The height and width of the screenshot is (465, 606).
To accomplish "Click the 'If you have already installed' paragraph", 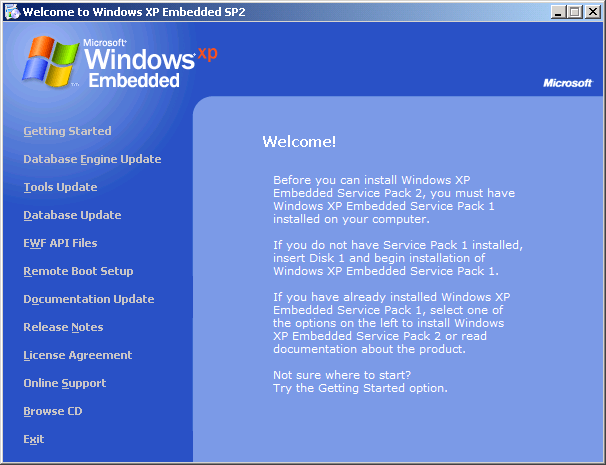I will click(392, 323).
